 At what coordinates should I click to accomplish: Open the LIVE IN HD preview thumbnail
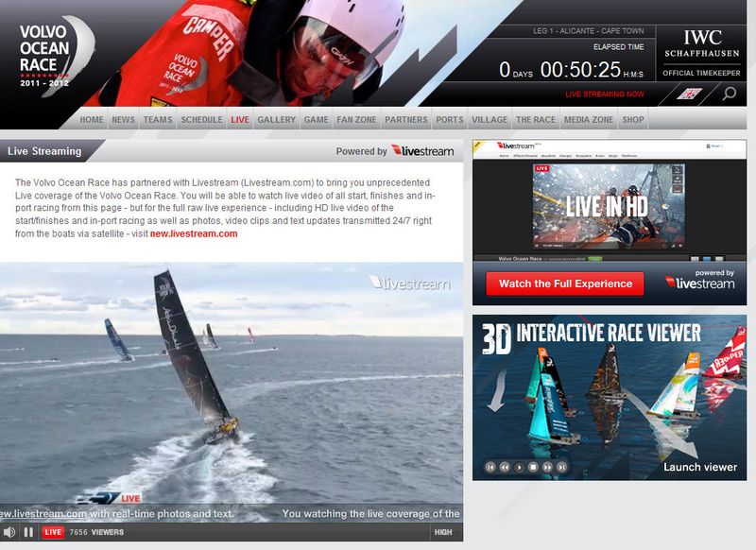pos(609,206)
